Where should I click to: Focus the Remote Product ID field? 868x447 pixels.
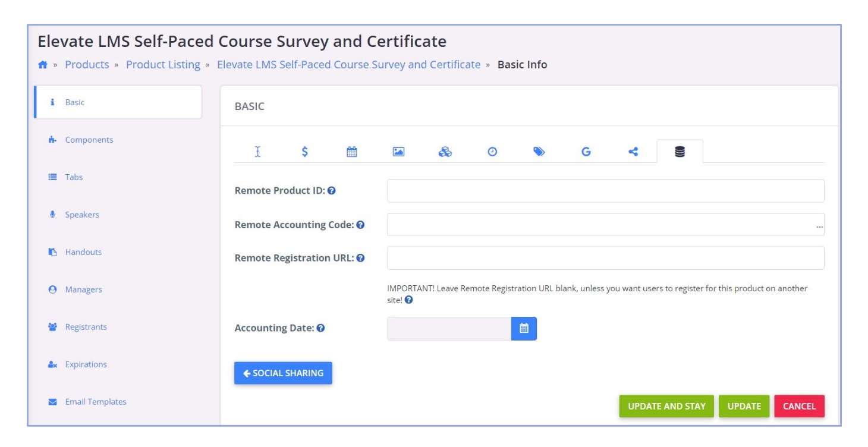pyautogui.click(x=606, y=191)
